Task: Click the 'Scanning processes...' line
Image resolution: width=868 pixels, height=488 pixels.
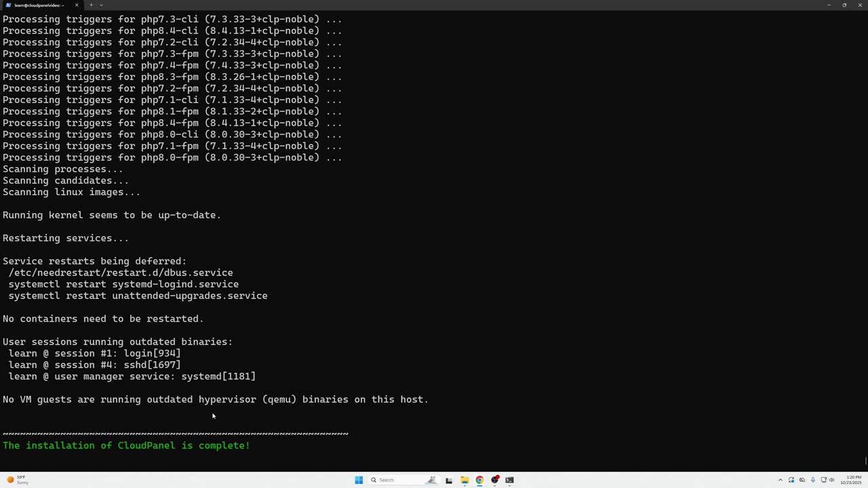Action: pos(63,169)
